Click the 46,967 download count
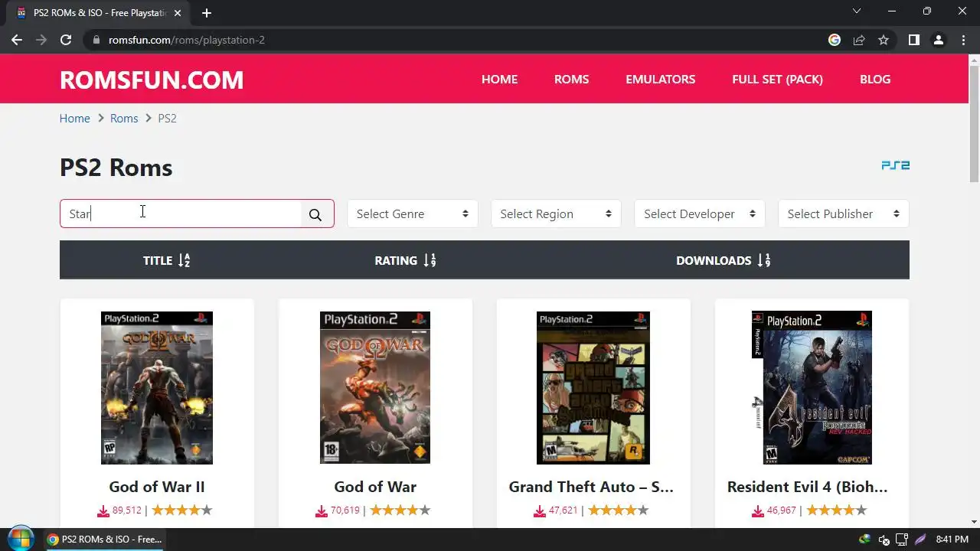 click(782, 510)
